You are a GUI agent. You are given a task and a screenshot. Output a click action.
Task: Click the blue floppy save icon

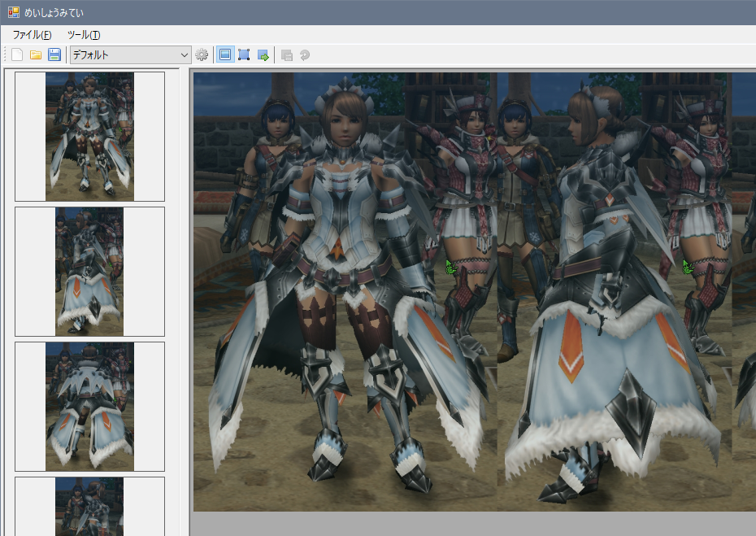coord(54,55)
